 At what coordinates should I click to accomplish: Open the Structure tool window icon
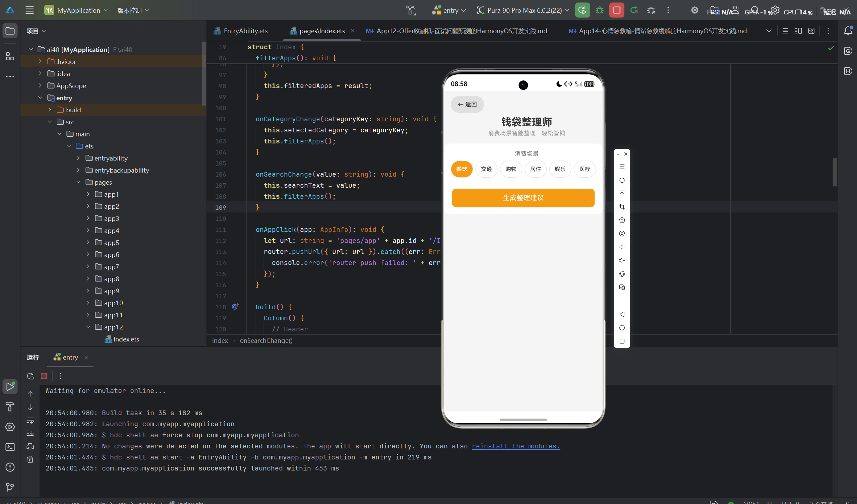pyautogui.click(x=10, y=56)
